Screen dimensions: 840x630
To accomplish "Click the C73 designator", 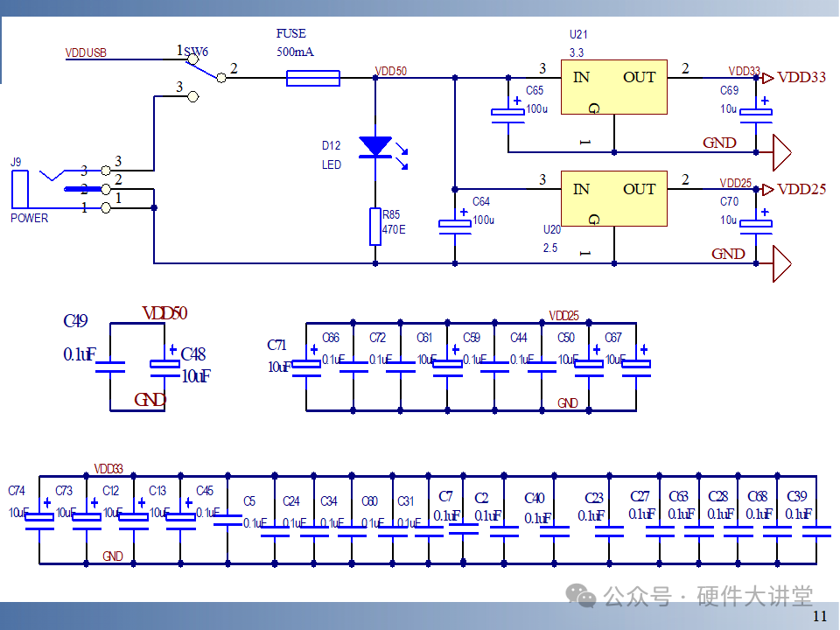I will pyautogui.click(x=64, y=491).
